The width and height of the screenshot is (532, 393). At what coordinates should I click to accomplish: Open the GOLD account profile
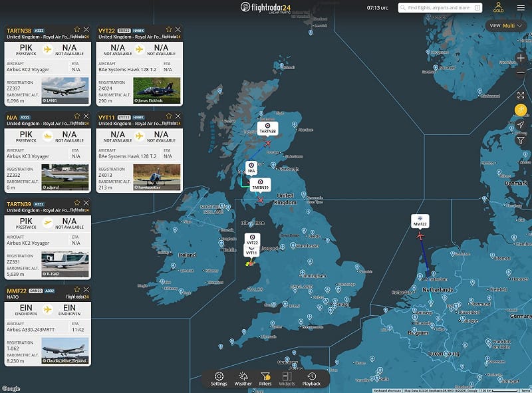coord(498,7)
